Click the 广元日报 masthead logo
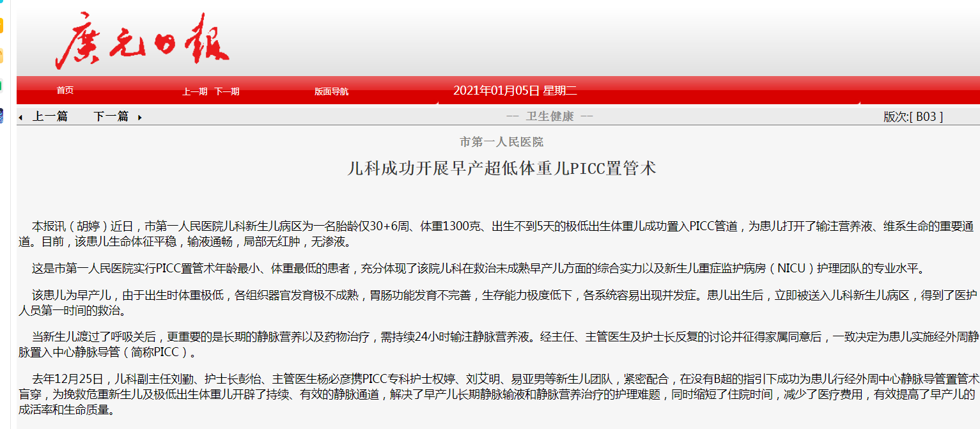The height and width of the screenshot is (429, 980). [142, 40]
